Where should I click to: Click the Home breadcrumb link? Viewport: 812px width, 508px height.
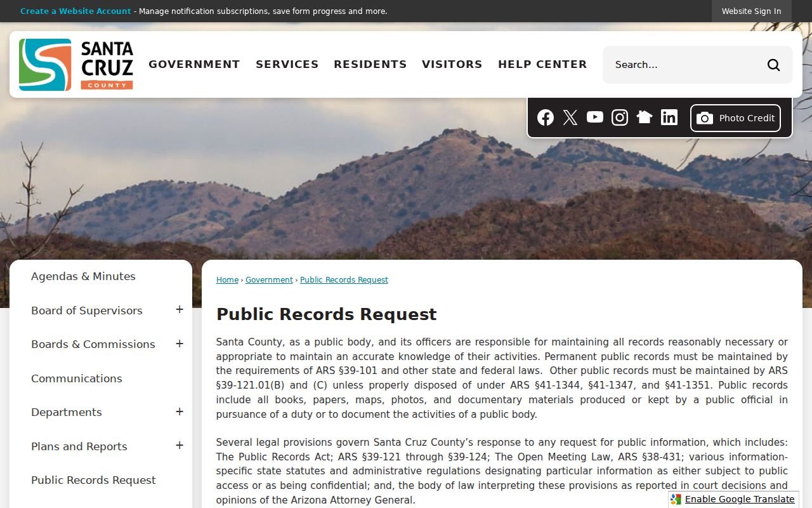pyautogui.click(x=227, y=280)
